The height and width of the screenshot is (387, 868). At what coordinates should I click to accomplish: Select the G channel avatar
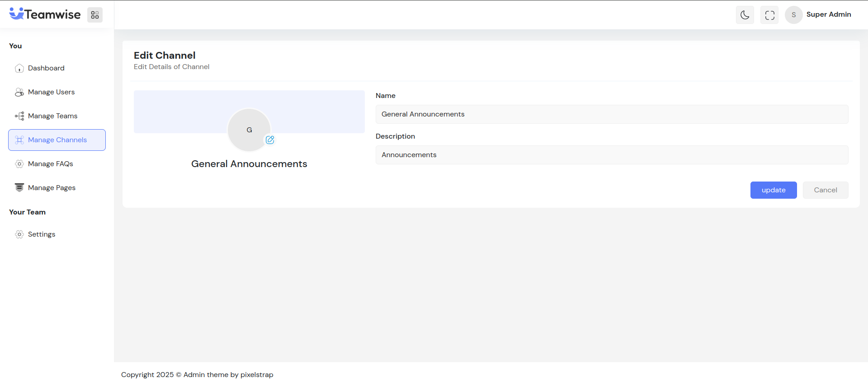pos(249,130)
